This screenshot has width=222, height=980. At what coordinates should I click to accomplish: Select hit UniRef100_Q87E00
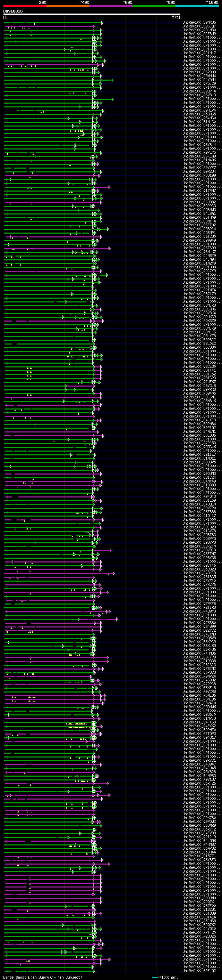[x=199, y=906]
